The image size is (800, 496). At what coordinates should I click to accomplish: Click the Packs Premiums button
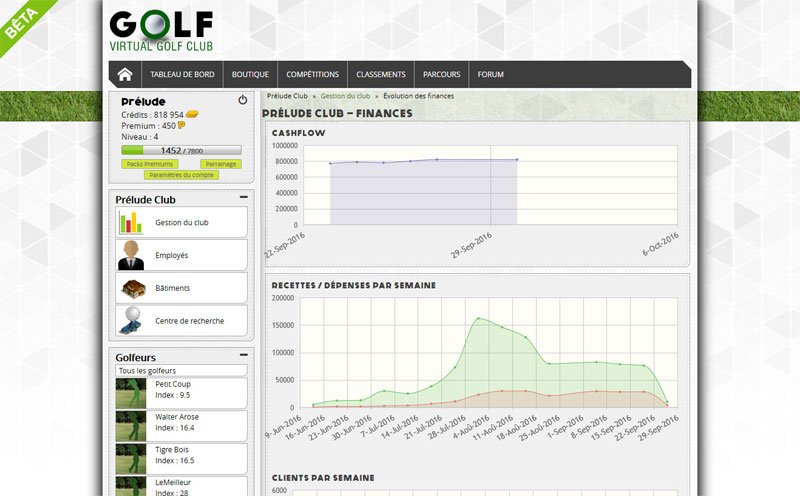[150, 164]
